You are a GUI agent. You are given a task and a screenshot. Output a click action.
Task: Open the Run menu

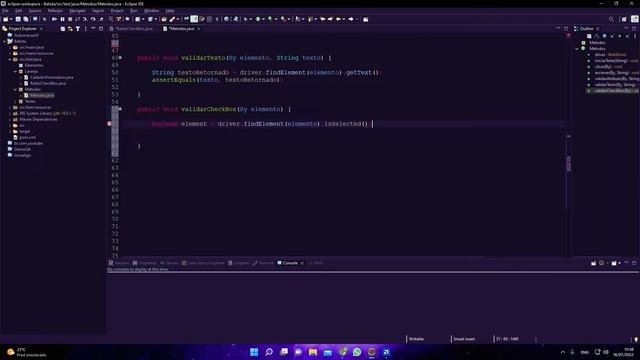point(133,11)
